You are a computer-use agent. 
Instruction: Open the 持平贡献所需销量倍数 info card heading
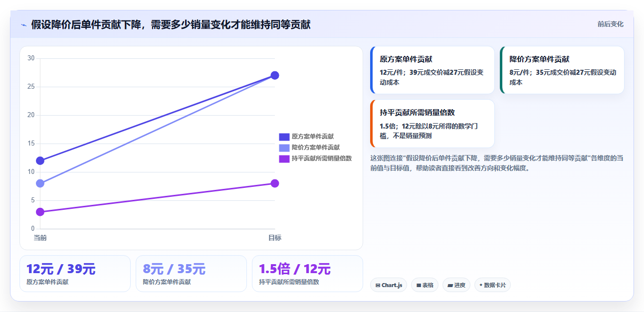[417, 112]
